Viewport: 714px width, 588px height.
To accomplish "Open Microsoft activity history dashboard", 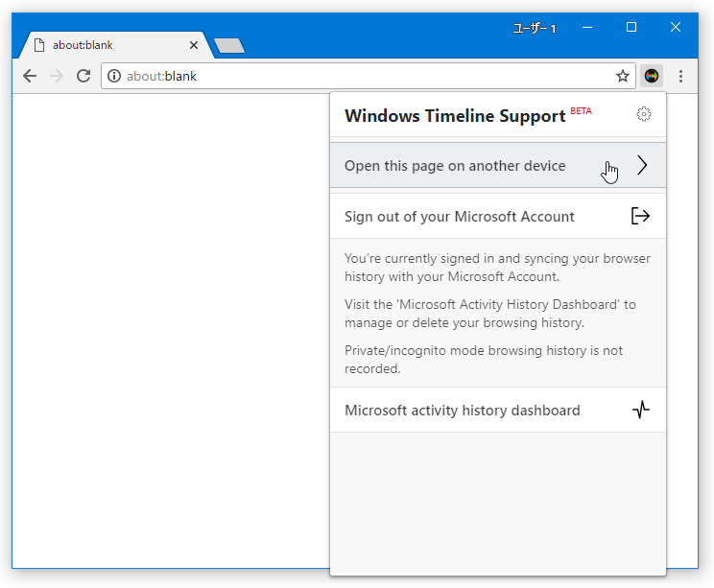I will coord(498,410).
